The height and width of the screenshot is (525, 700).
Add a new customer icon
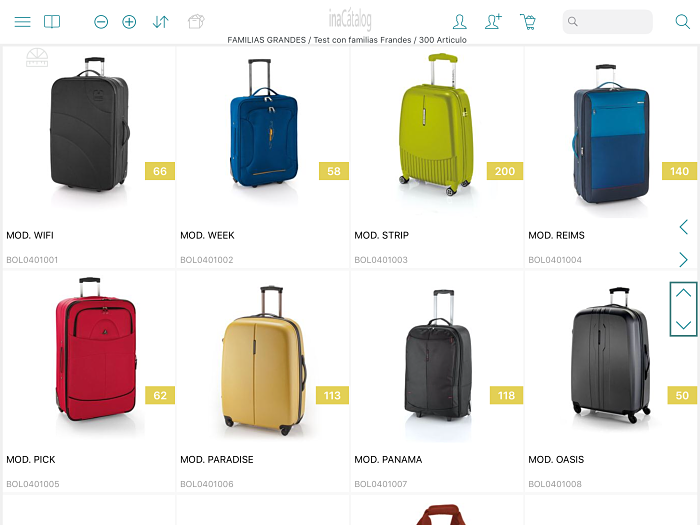click(x=493, y=21)
